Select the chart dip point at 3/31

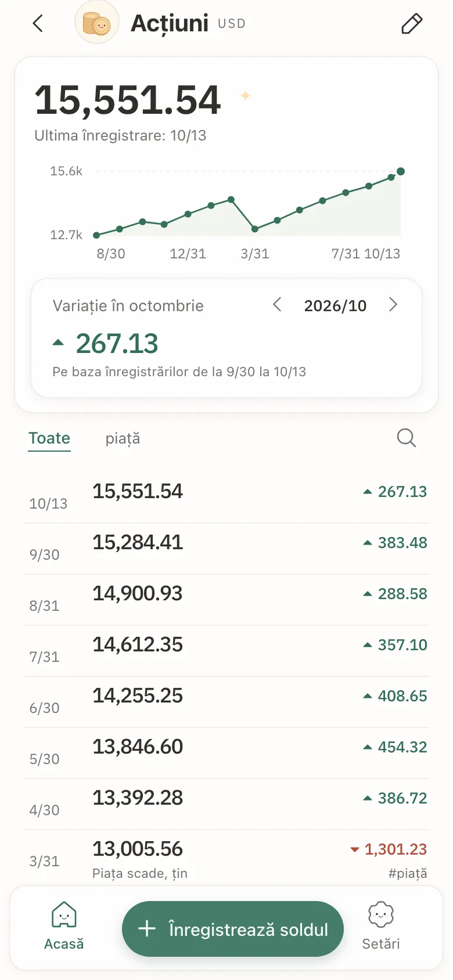pos(255,229)
